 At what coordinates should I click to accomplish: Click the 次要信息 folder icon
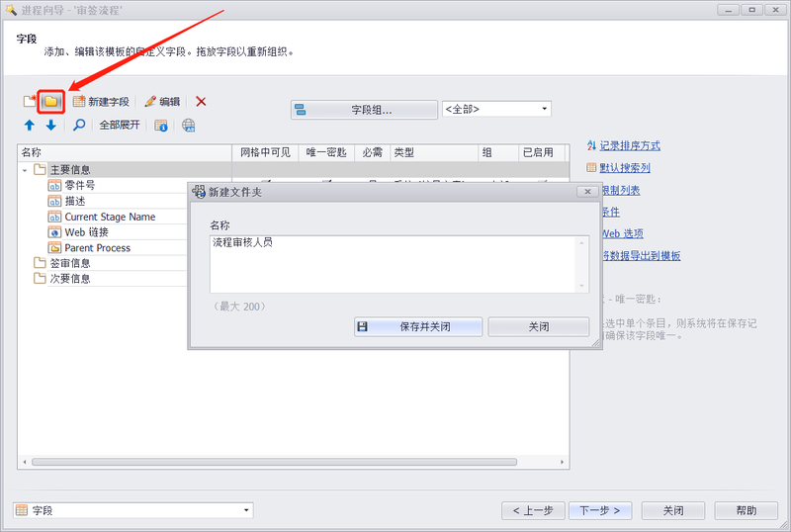coord(40,278)
